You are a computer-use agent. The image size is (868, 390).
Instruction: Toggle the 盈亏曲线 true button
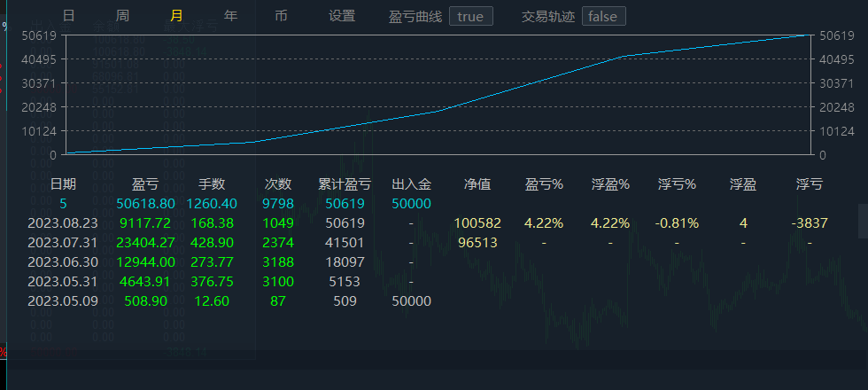click(470, 17)
